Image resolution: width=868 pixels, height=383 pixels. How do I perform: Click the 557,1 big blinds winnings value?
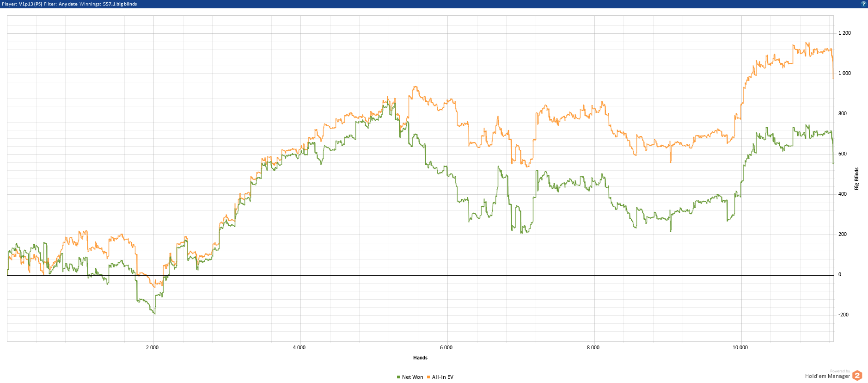120,4
